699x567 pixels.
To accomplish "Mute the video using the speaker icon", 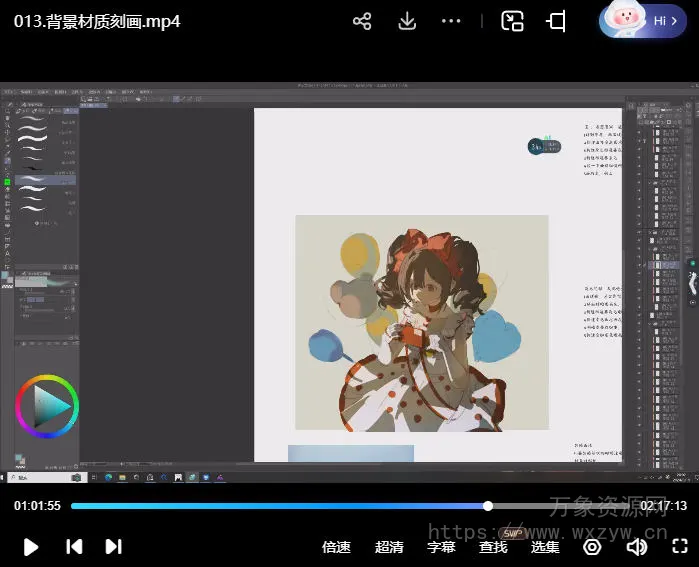I will 636,547.
